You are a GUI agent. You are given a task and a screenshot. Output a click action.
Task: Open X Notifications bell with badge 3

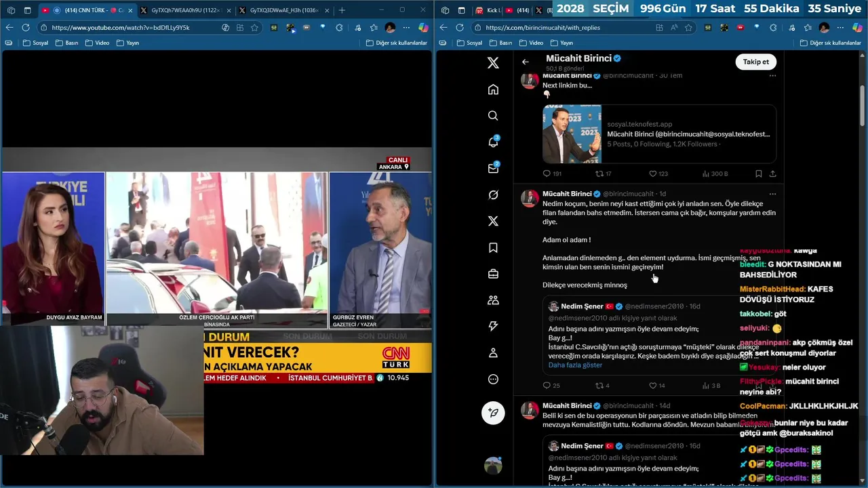coord(493,142)
